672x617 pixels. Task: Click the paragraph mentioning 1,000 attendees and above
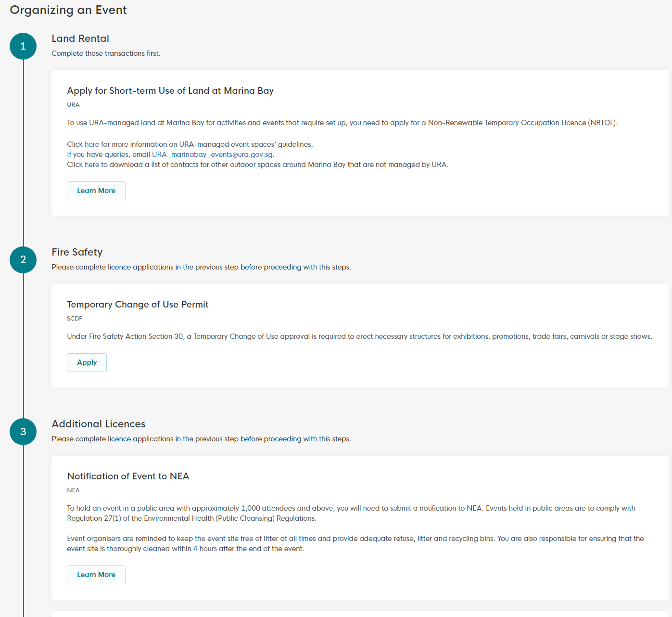[351, 514]
